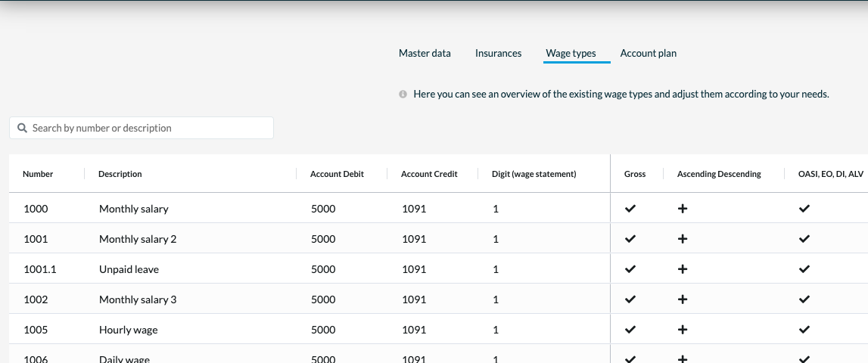
Task: Open the Master data tab
Action: (425, 53)
